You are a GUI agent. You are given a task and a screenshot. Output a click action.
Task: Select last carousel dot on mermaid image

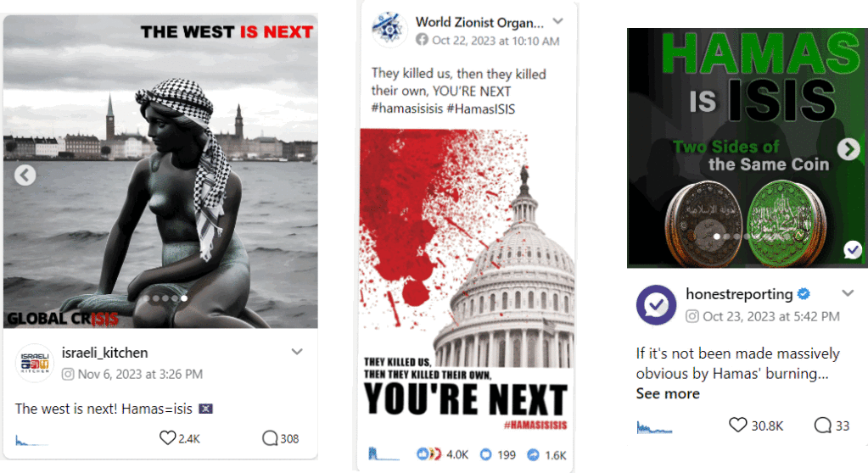pos(184,298)
